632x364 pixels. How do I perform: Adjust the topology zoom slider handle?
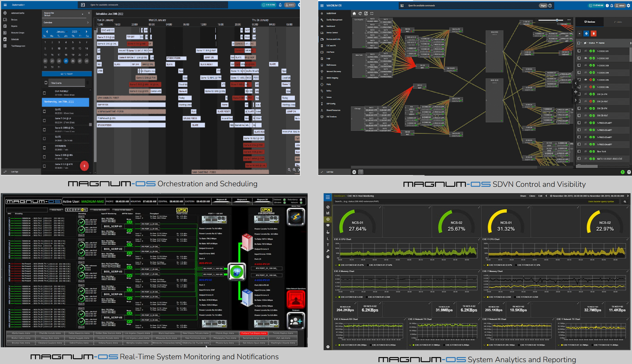(557, 20)
